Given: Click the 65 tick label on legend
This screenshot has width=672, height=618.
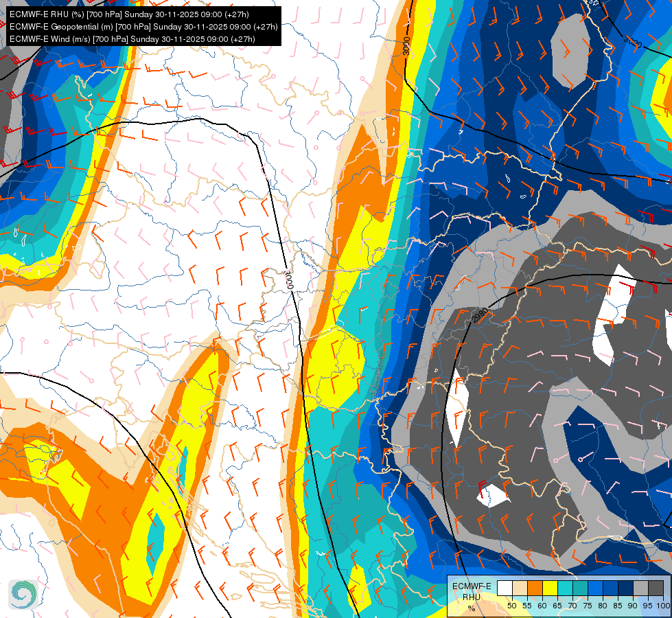Looking at the screenshot, I should pos(557,606).
